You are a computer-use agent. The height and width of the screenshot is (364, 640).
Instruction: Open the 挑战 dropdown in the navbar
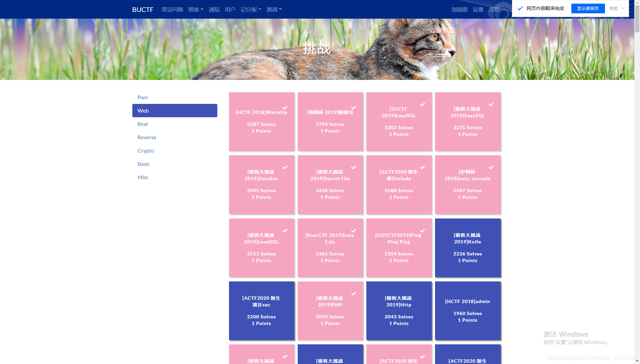(x=274, y=9)
